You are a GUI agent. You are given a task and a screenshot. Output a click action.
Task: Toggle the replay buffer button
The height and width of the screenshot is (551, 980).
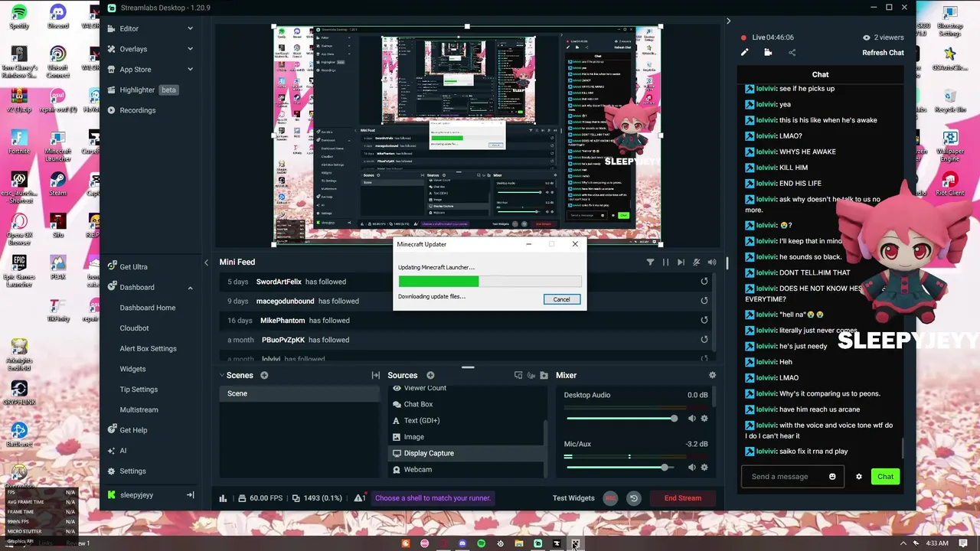[x=633, y=498]
